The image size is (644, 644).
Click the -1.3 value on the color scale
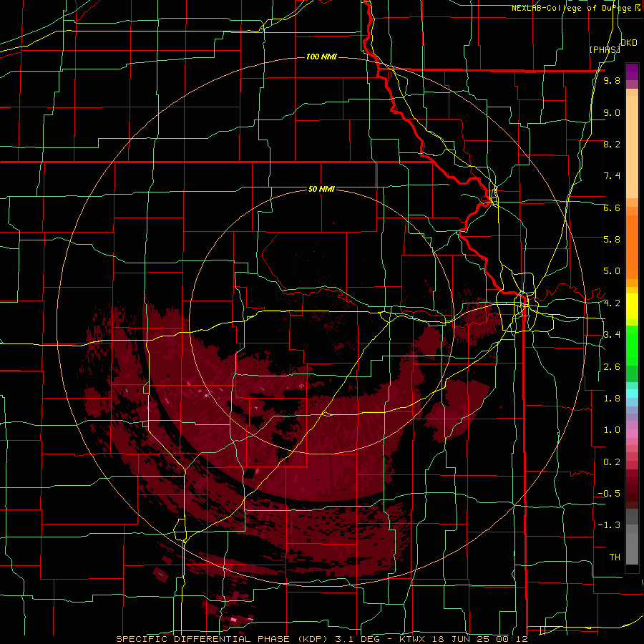pyautogui.click(x=609, y=525)
